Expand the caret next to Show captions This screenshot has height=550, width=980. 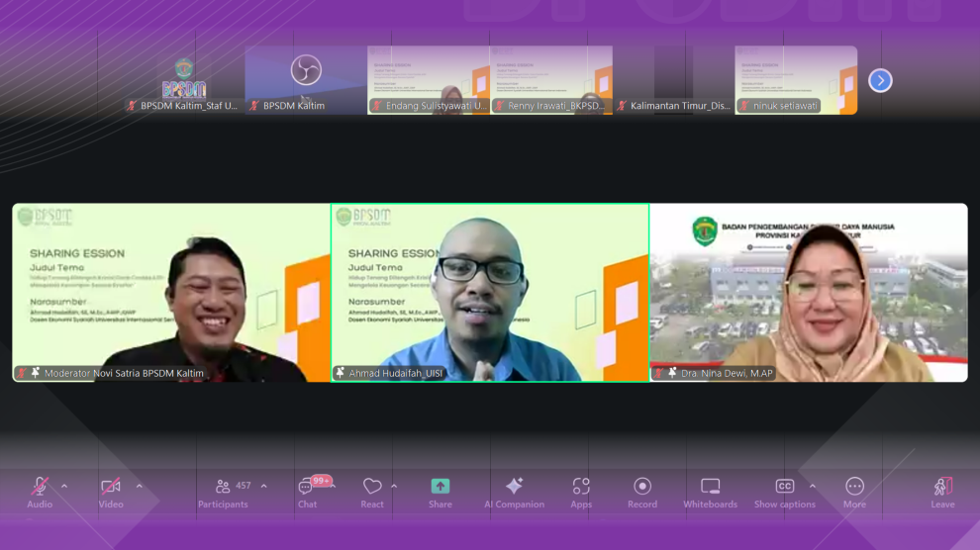click(813, 486)
